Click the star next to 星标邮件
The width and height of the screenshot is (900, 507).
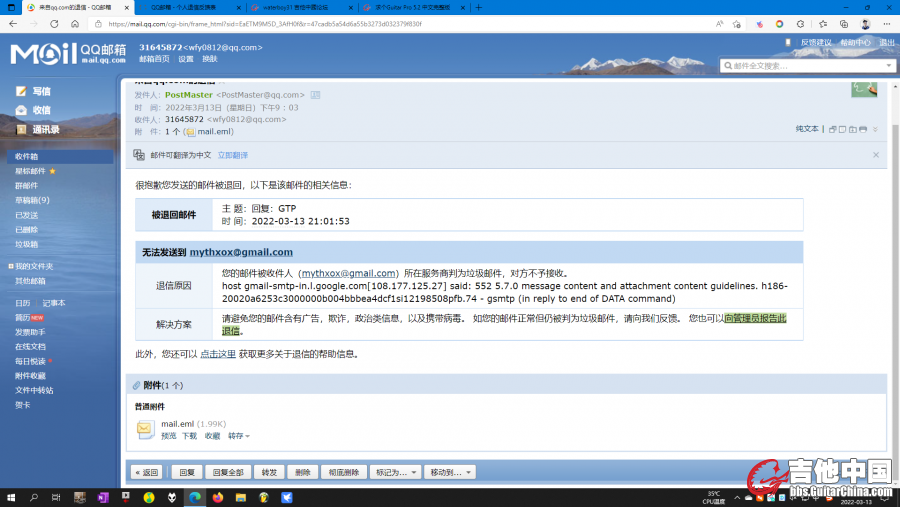coord(53,171)
